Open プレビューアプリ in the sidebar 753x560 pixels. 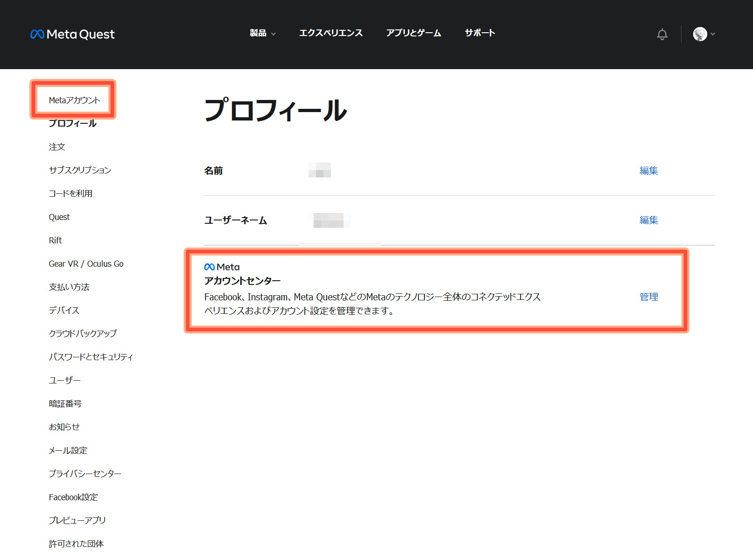point(77,520)
